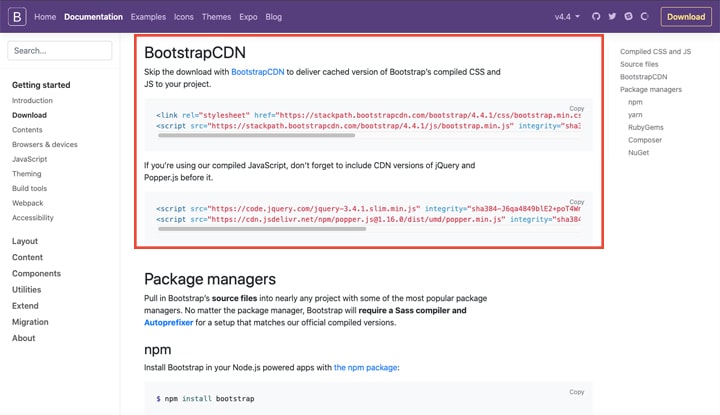
Task: Select Documentation in the navbar
Action: (93, 17)
